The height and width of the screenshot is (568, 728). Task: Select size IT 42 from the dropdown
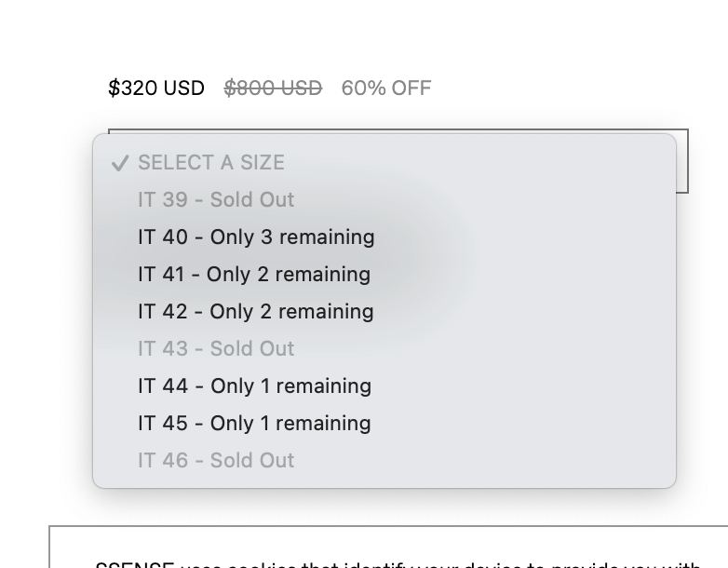click(256, 312)
